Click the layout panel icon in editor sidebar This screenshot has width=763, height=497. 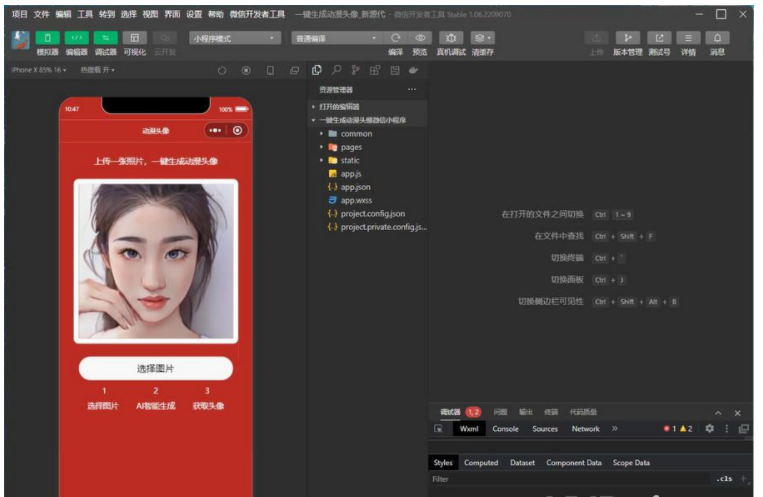pos(395,70)
